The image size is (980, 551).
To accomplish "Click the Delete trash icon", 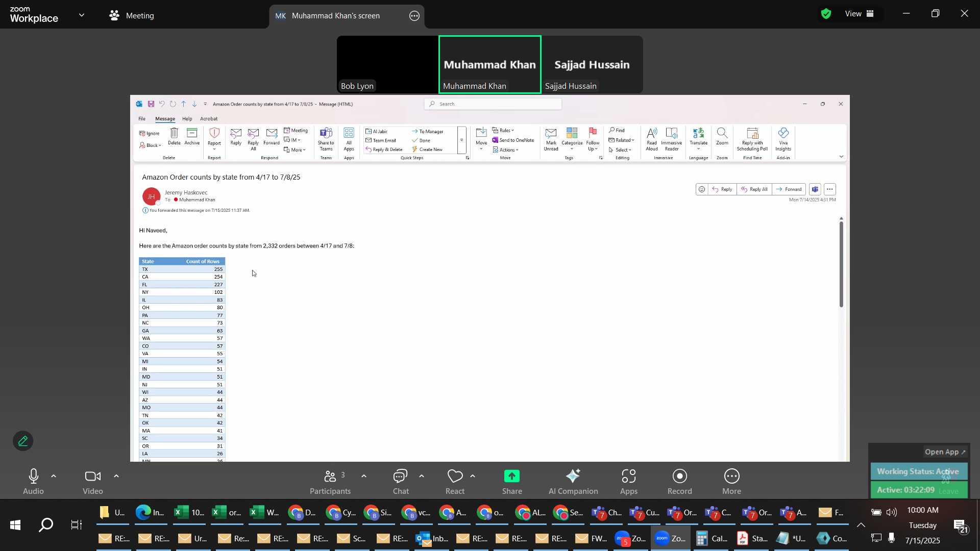I will (x=174, y=137).
